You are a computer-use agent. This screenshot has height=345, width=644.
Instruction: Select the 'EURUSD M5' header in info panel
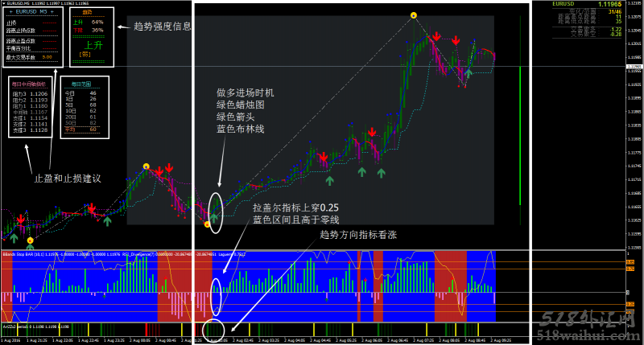(x=31, y=12)
